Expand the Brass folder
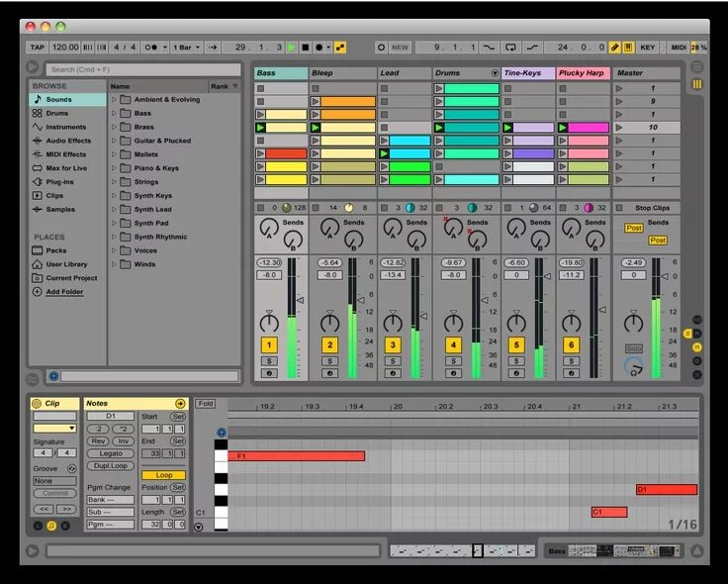This screenshot has width=728, height=584. 114,127
